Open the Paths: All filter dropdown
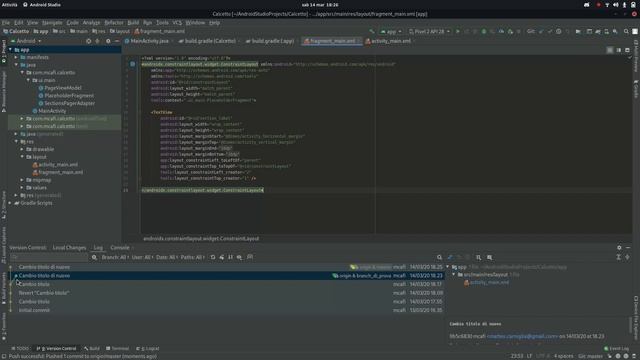The image size is (640, 360). click(192, 257)
